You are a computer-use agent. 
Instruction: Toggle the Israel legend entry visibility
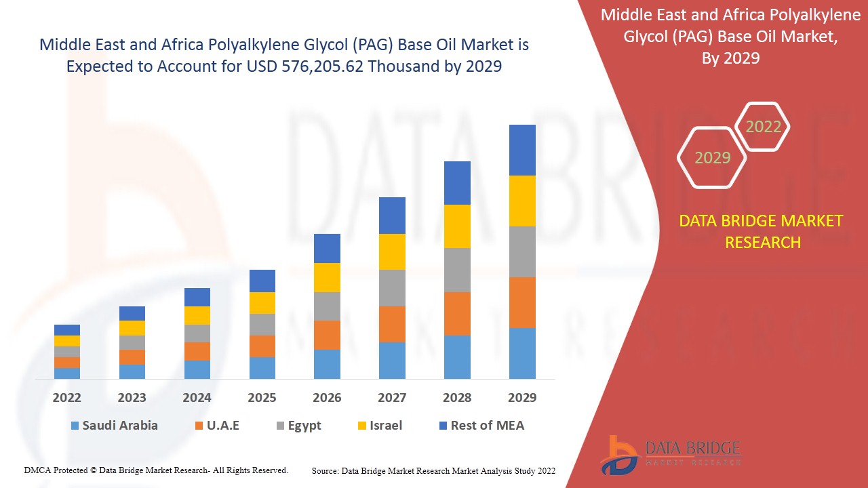click(x=383, y=426)
